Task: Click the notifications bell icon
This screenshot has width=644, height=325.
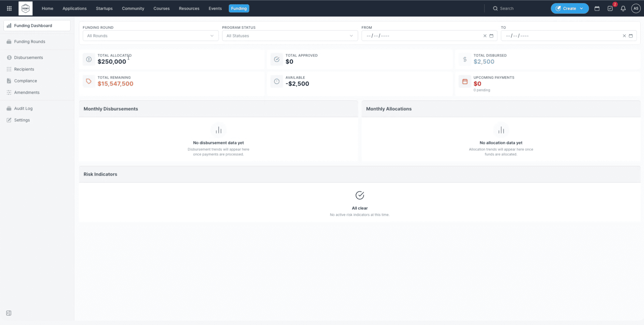Action: pos(623,8)
